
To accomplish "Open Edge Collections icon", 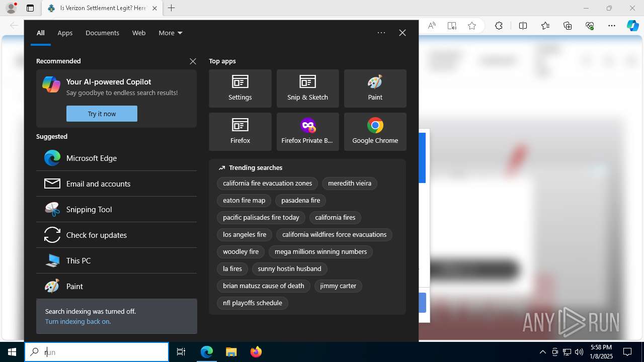I will pos(568,26).
